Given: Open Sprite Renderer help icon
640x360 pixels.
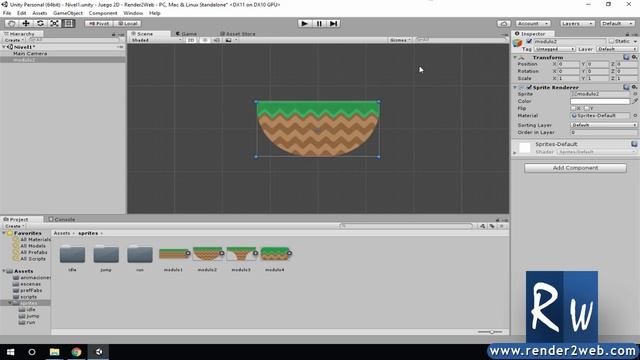Looking at the screenshot, I should pos(626,87).
